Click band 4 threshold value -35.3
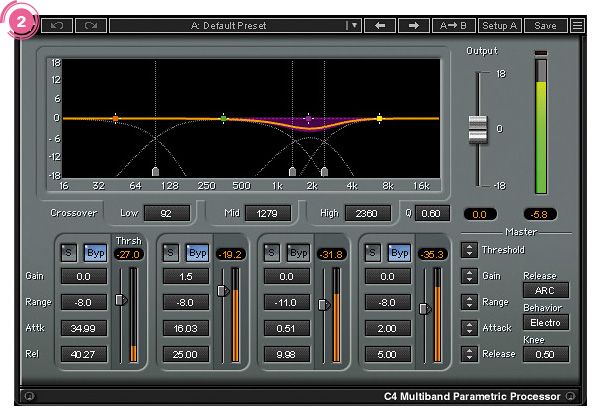The image size is (600, 420). (433, 254)
